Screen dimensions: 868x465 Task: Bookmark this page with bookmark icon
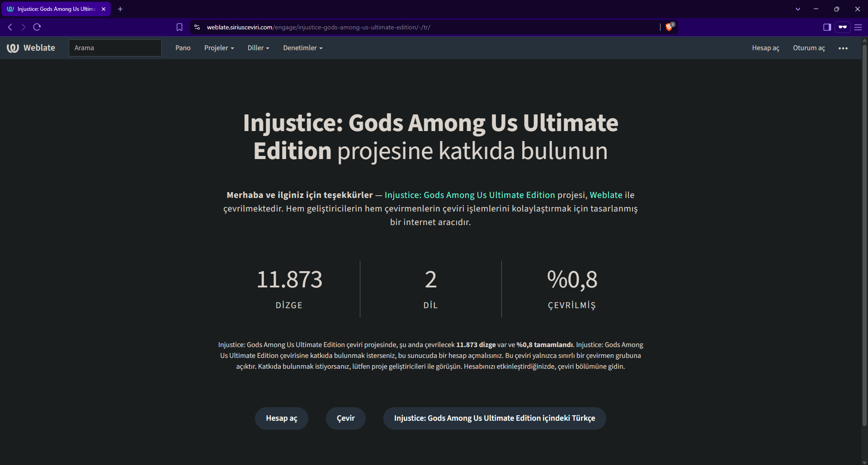[179, 27]
